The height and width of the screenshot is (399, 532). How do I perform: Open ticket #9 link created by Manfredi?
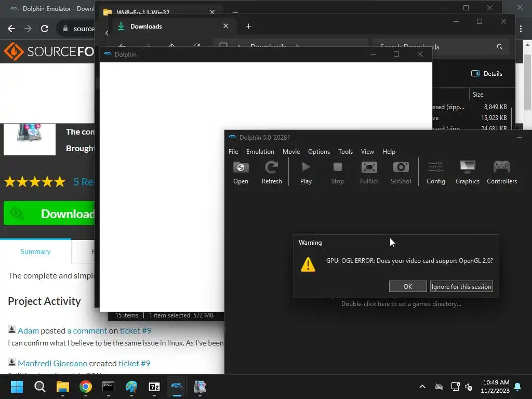pos(135,363)
